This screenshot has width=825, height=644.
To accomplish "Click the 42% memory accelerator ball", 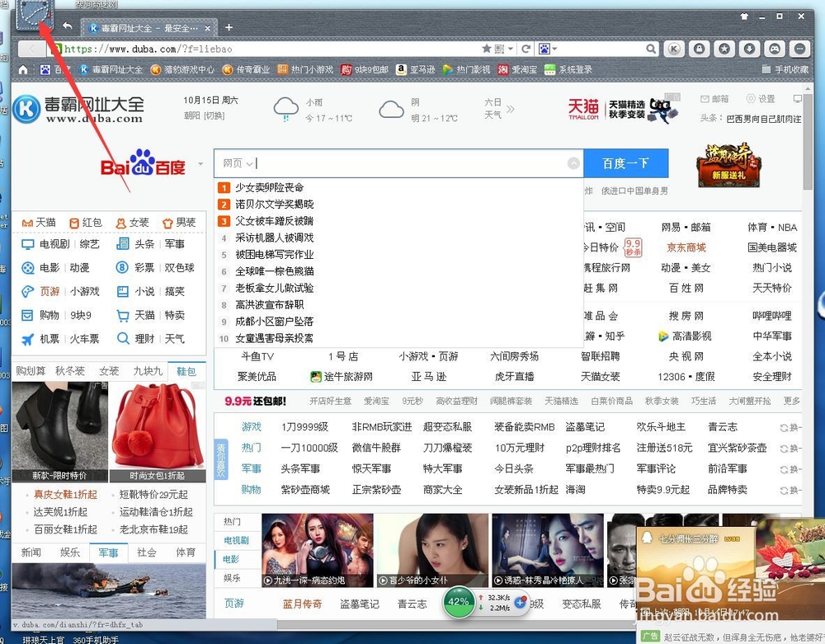I will (458, 602).
